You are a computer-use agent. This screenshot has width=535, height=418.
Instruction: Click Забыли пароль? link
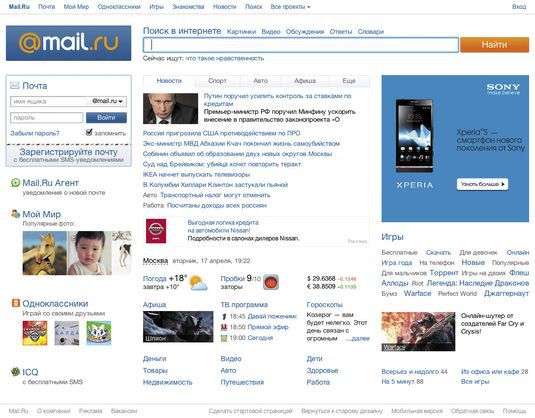tap(34, 133)
